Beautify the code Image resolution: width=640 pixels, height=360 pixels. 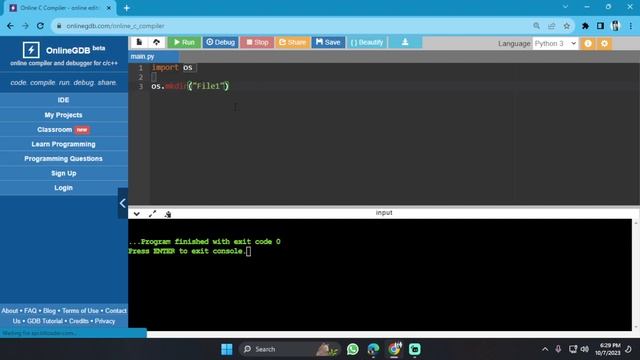367,42
